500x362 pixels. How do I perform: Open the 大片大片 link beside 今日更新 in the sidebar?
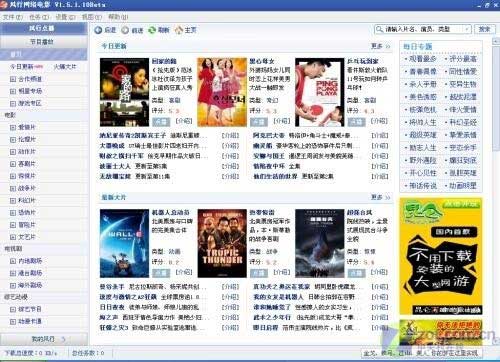[65, 67]
